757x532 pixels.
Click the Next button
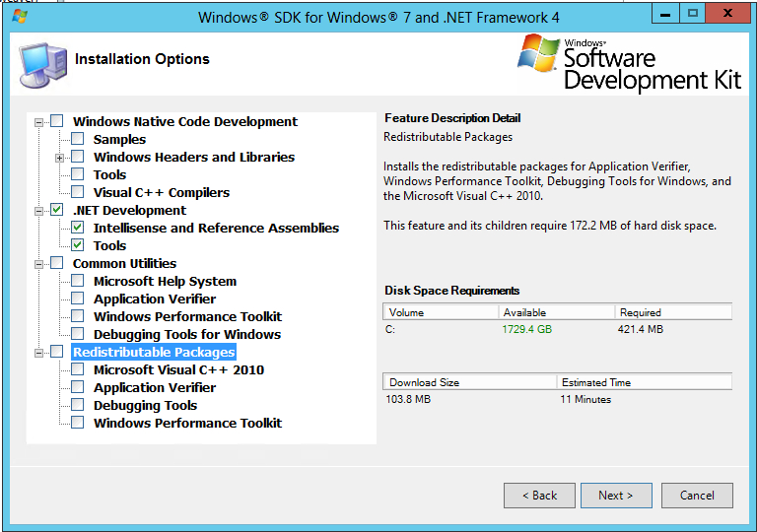(616, 496)
